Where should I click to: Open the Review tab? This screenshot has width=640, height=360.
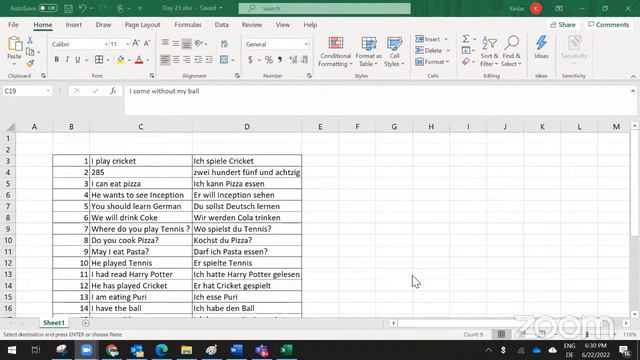[252, 25]
